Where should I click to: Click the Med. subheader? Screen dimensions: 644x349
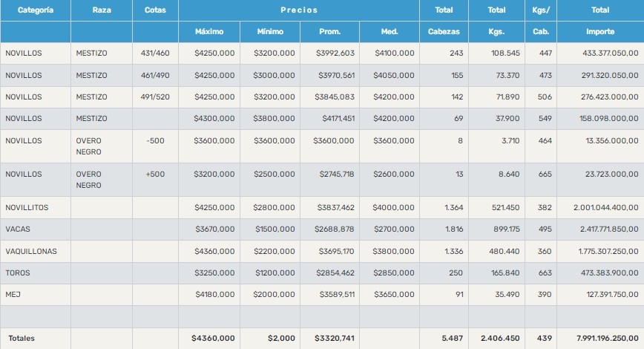point(390,32)
